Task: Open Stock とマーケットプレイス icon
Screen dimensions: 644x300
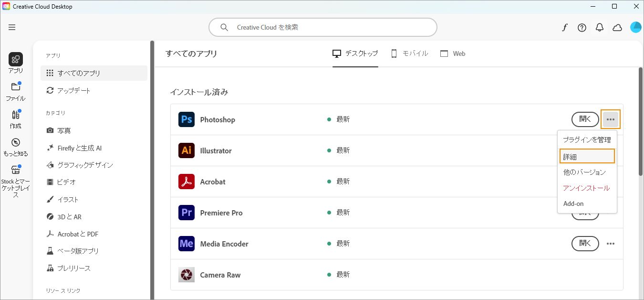Action: pyautogui.click(x=16, y=170)
